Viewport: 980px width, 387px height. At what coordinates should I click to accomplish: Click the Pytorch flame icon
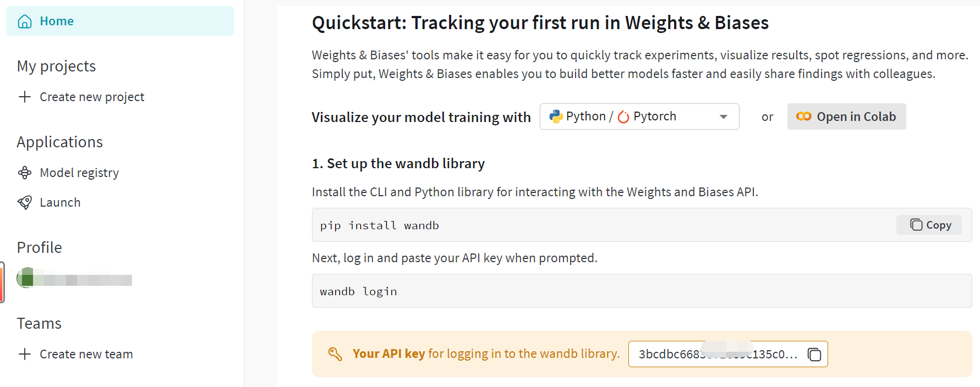pos(625,116)
